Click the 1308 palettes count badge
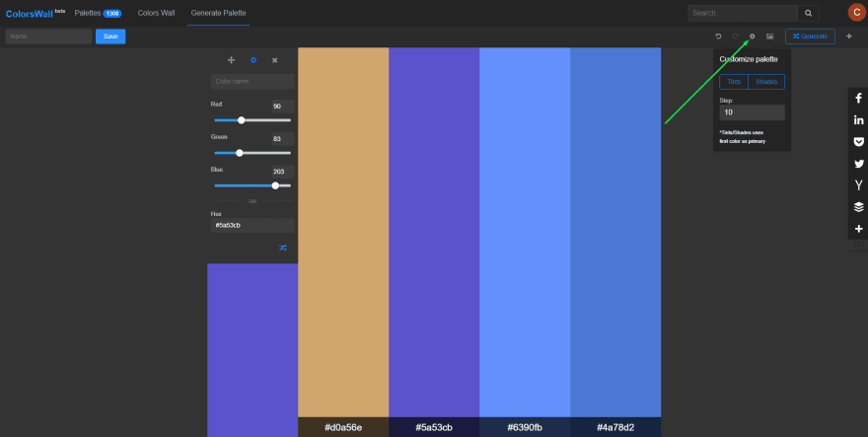The image size is (868, 437). [112, 13]
